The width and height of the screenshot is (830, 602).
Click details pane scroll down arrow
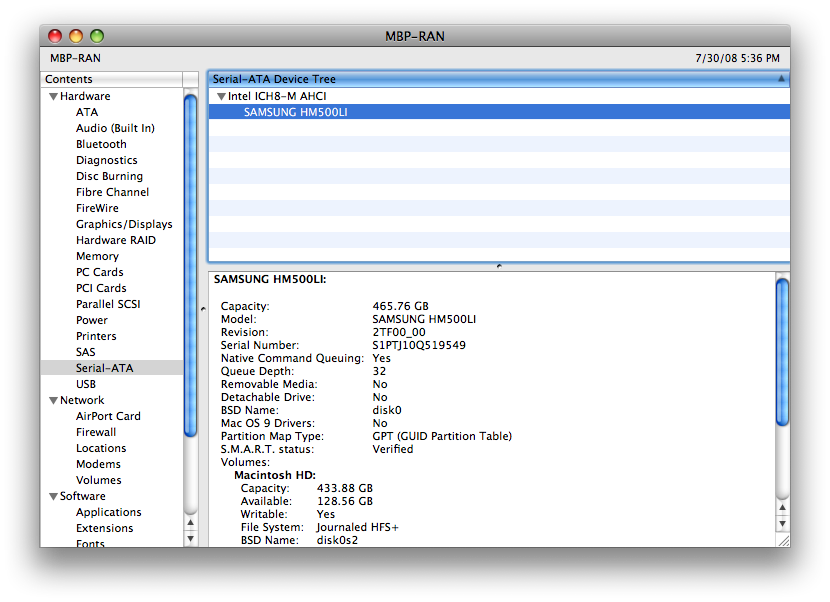tap(782, 524)
